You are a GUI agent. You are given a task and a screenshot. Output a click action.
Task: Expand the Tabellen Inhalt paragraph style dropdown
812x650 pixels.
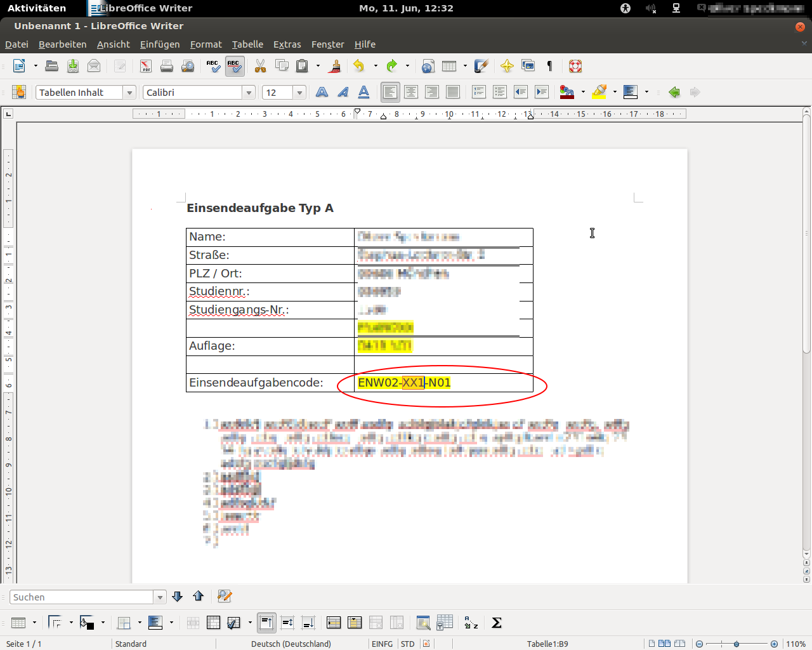129,93
